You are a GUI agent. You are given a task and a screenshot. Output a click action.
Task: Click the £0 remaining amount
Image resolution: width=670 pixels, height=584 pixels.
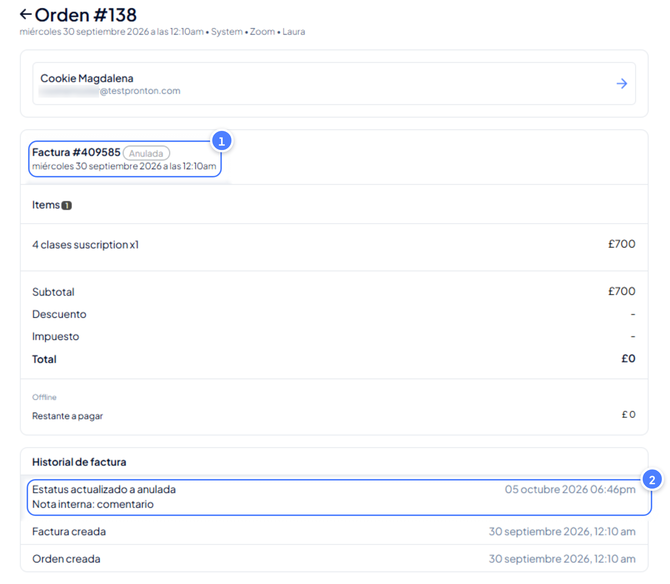point(629,414)
